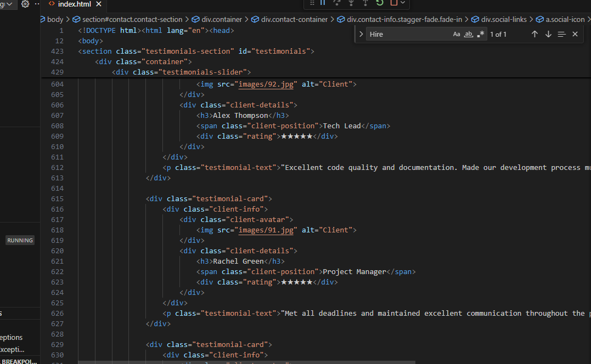
Task: Open launch.json with the gear icon
Action: click(x=25, y=4)
